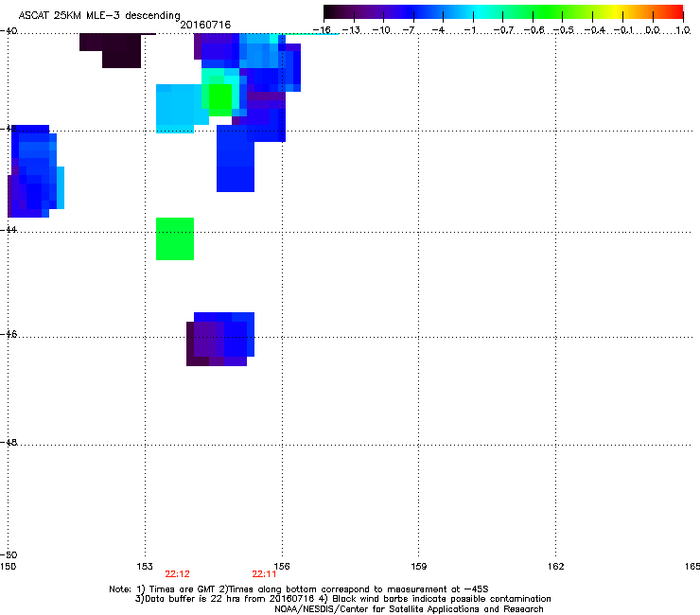This screenshot has width=700, height=615.
Task: Click the longitude label 153
Action: pos(145,567)
